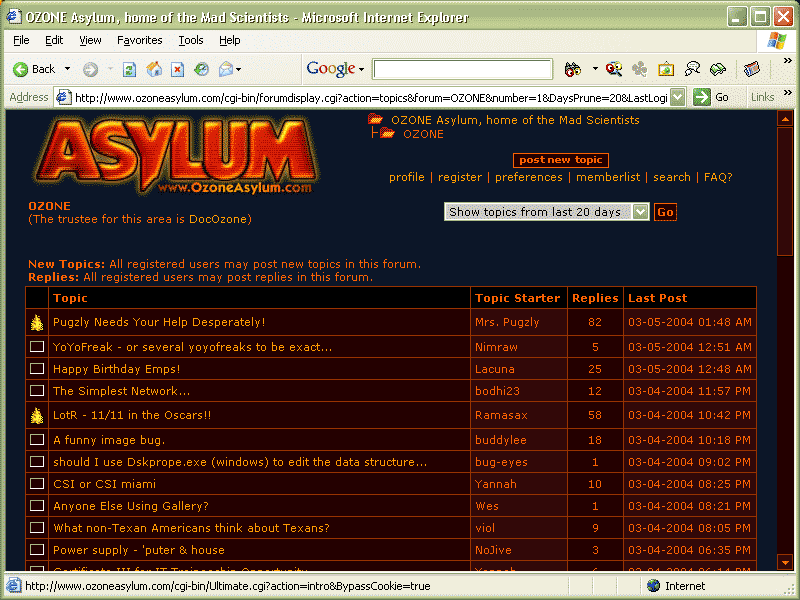800x600 pixels.
Task: Click the orange Go button next to topics dropdown
Action: 665,212
